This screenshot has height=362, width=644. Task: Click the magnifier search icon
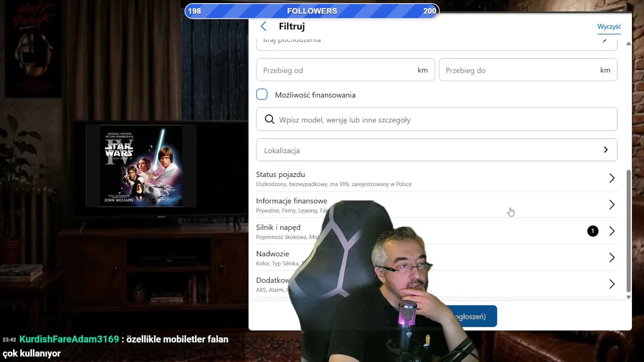pos(270,119)
